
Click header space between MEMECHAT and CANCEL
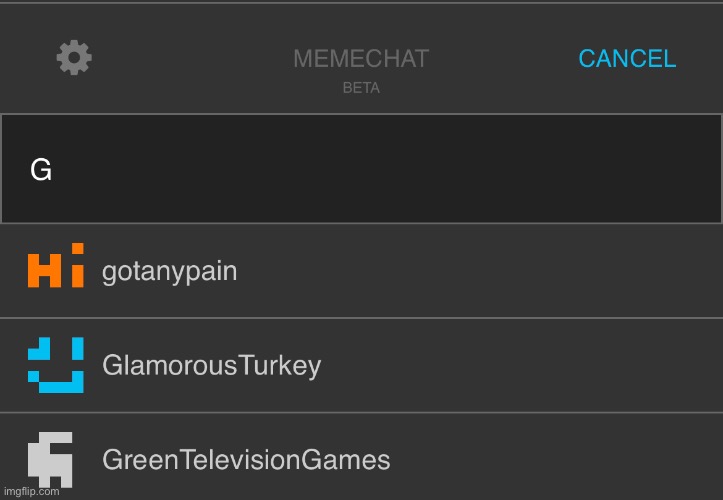[x=504, y=59]
